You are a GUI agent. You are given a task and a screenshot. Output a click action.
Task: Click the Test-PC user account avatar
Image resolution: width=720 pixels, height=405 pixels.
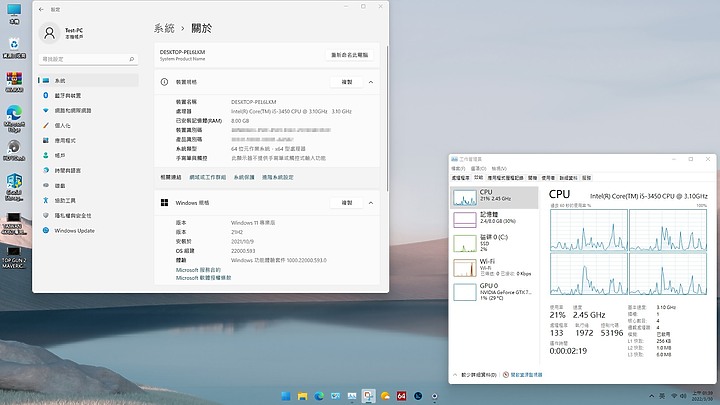(49, 33)
